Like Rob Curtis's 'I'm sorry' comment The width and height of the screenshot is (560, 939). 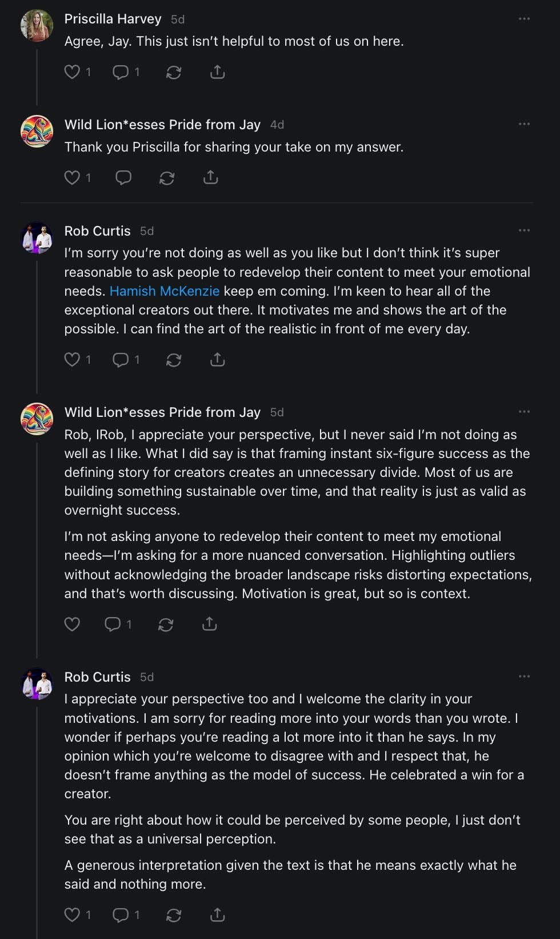click(x=72, y=360)
